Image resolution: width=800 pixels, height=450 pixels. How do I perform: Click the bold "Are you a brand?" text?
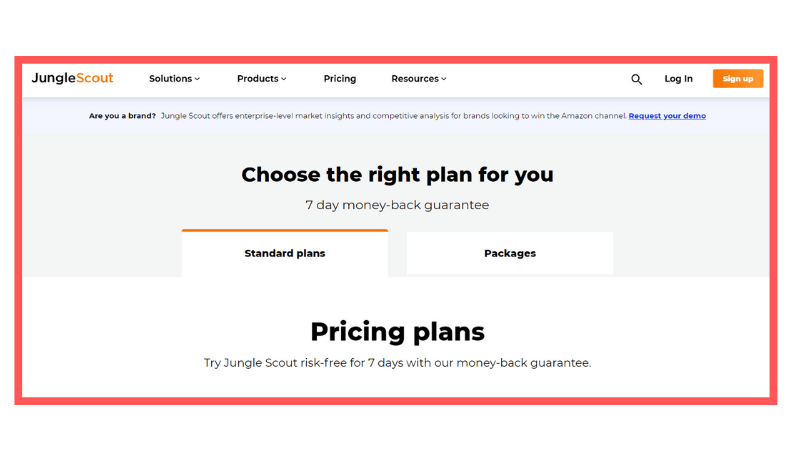tap(122, 116)
